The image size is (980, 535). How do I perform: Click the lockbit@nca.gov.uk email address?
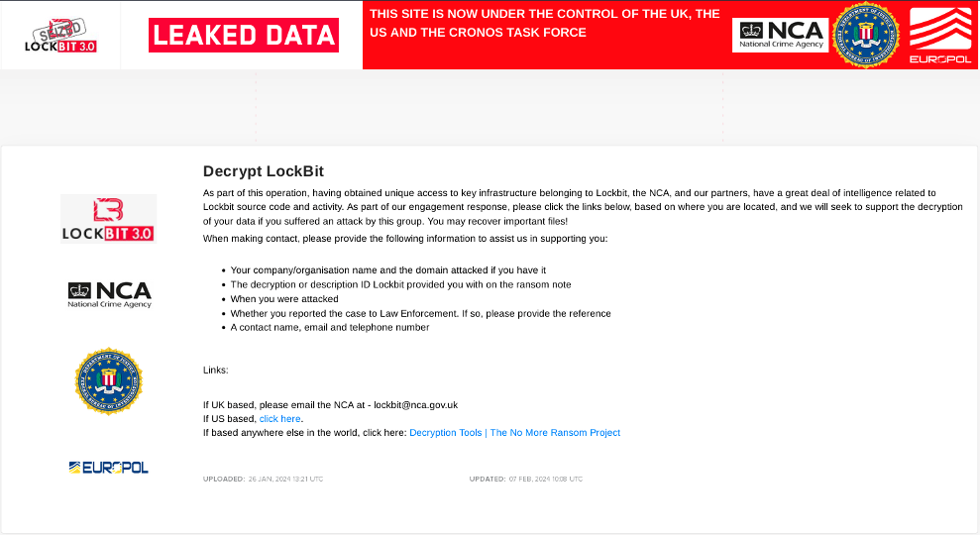(x=415, y=405)
